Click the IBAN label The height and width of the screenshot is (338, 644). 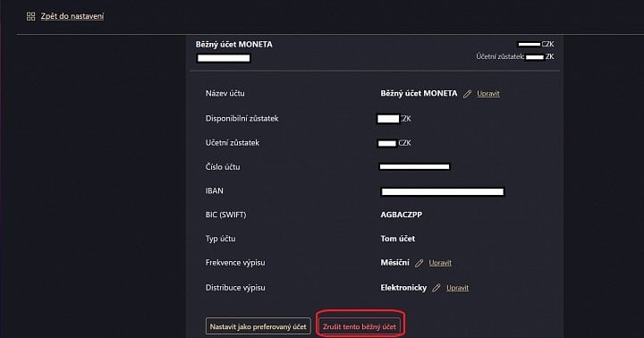point(215,190)
